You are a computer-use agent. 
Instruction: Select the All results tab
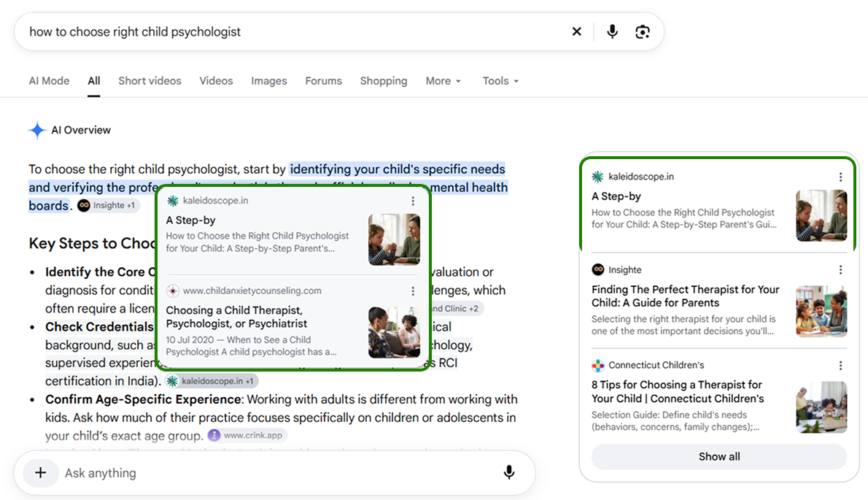pyautogui.click(x=94, y=81)
